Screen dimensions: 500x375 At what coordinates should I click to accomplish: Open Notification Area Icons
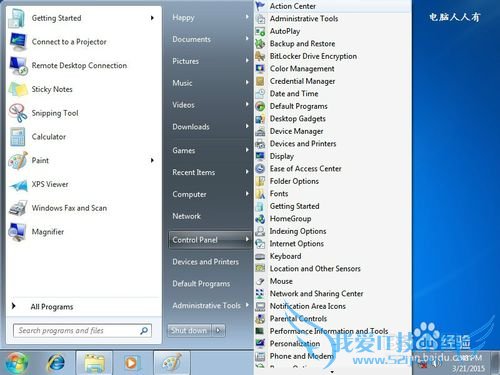pos(307,306)
